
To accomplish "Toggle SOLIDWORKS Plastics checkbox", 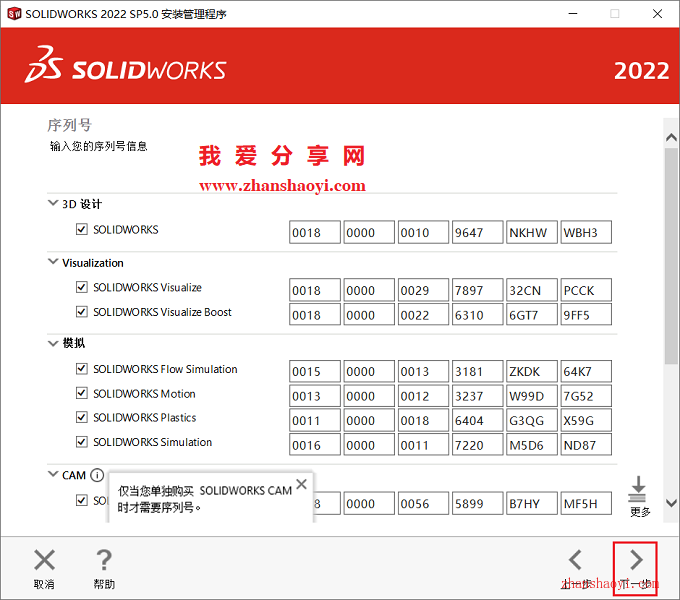I will pos(82,417).
